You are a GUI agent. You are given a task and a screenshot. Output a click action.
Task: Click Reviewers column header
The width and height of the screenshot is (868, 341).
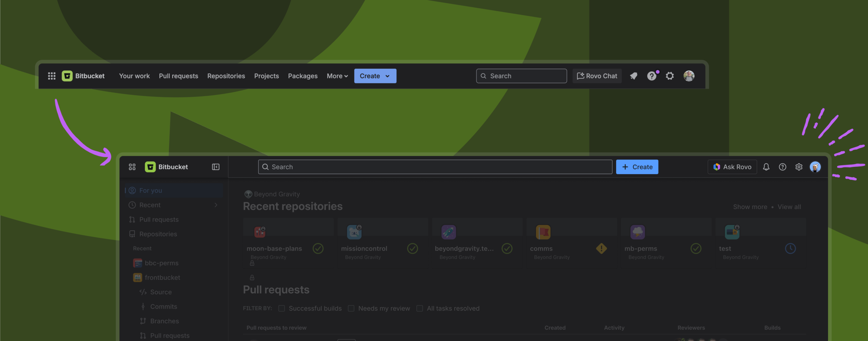691,328
